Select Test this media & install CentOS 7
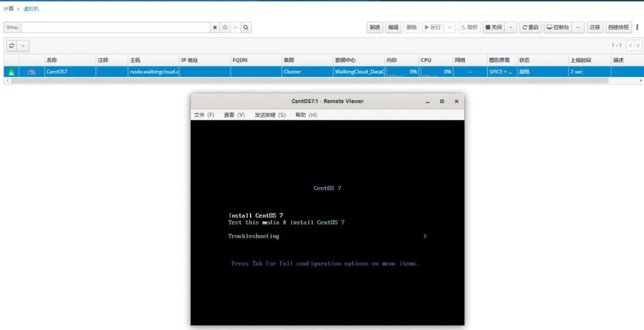This screenshot has width=644, height=330. coord(286,222)
